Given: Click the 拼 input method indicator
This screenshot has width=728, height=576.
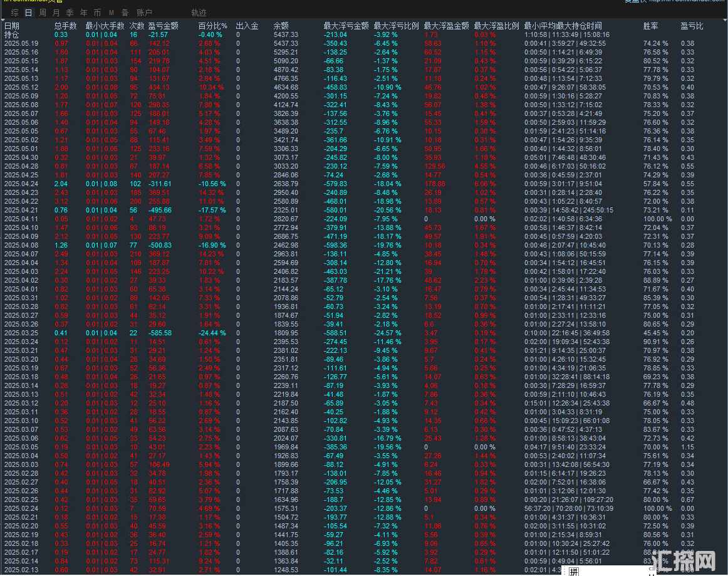Looking at the screenshot, I should point(574,572).
